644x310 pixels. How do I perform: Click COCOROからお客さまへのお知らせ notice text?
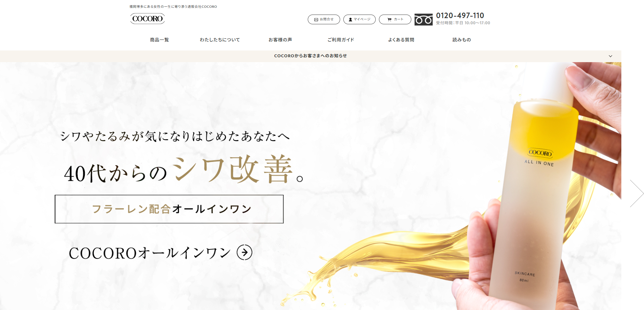(x=310, y=56)
